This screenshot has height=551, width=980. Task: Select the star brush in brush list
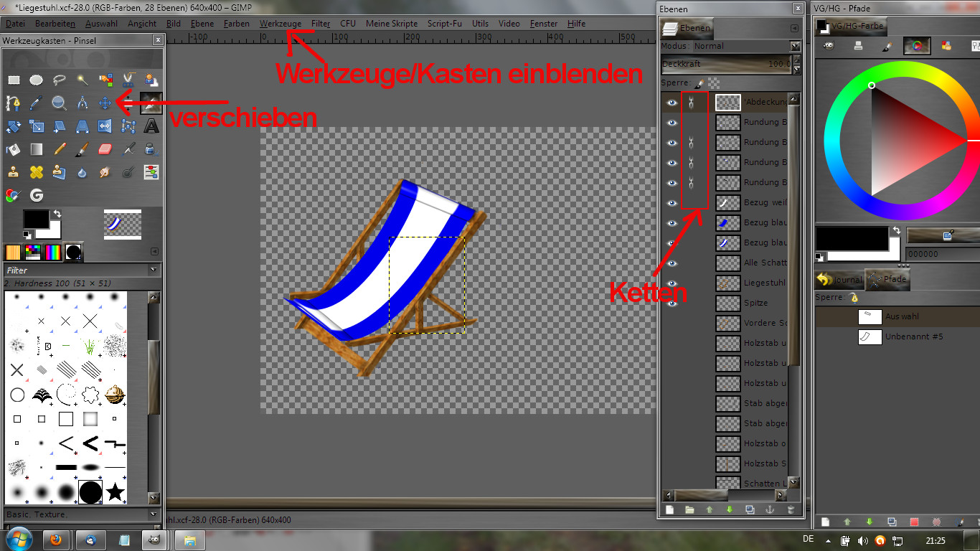coord(116,491)
